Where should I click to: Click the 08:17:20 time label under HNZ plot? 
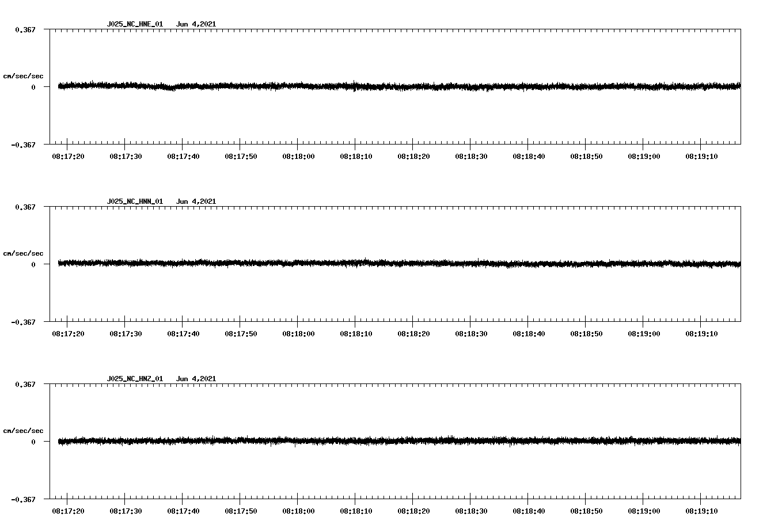click(x=68, y=511)
